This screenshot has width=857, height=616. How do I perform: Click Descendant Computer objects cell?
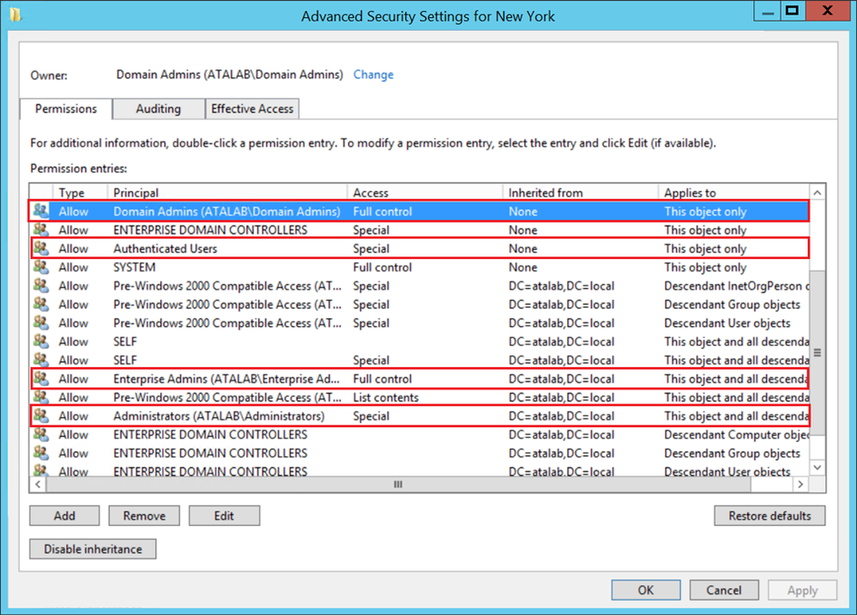pos(736,434)
